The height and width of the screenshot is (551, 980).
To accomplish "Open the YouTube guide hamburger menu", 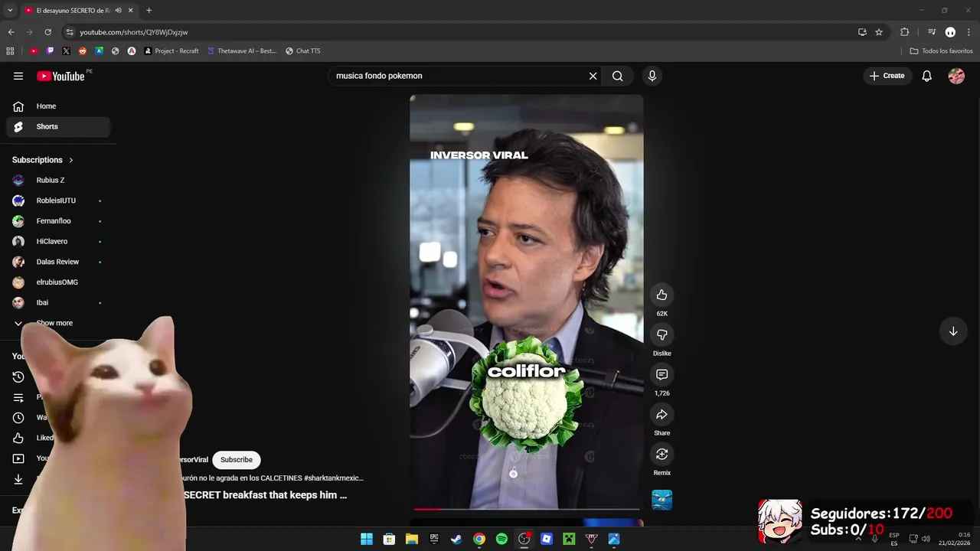I will pos(18,76).
